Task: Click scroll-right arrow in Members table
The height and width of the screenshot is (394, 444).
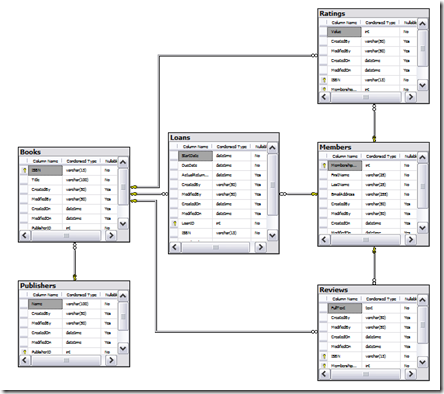Action: (411, 240)
